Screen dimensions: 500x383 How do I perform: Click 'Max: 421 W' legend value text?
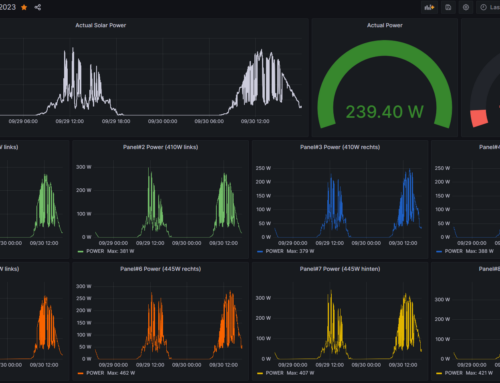pos(479,373)
